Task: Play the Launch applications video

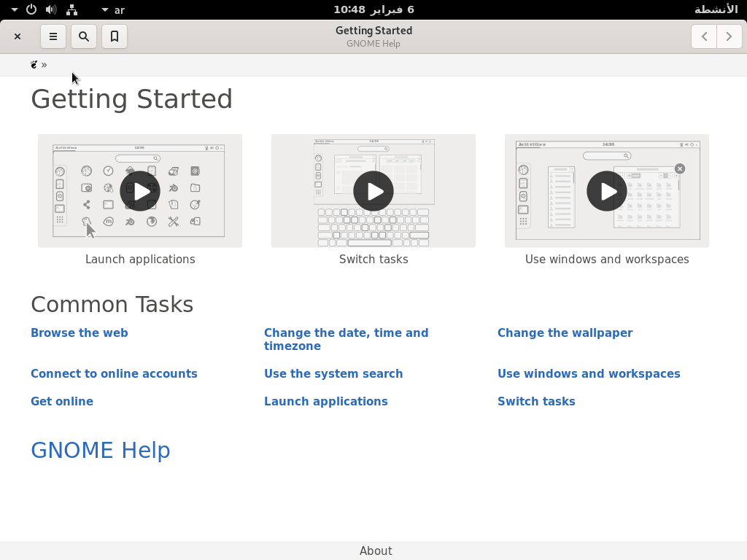Action: pos(140,191)
